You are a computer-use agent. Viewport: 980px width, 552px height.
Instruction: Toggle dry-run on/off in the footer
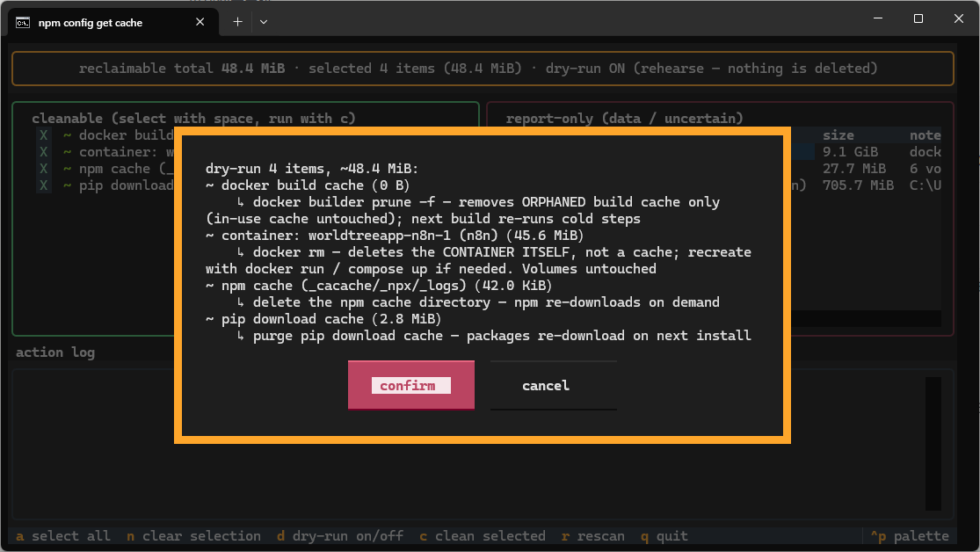340,536
